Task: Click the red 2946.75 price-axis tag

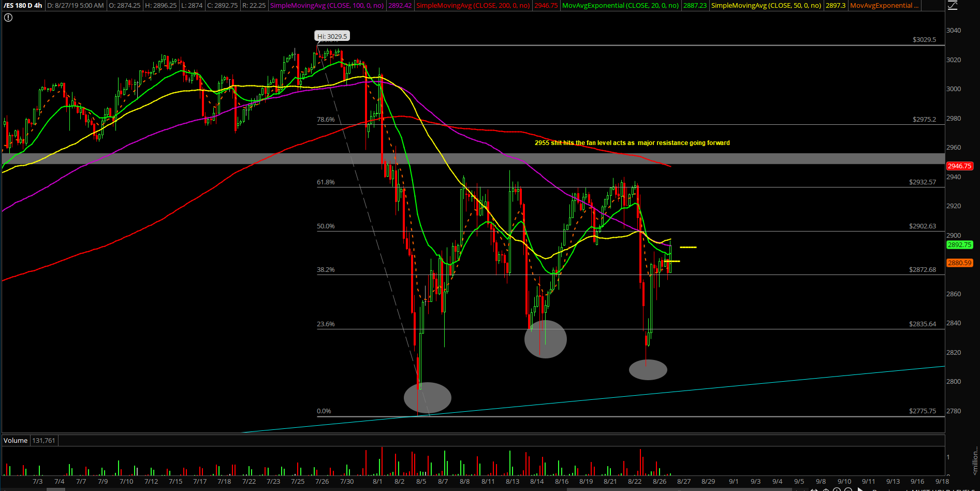Action: [x=959, y=166]
